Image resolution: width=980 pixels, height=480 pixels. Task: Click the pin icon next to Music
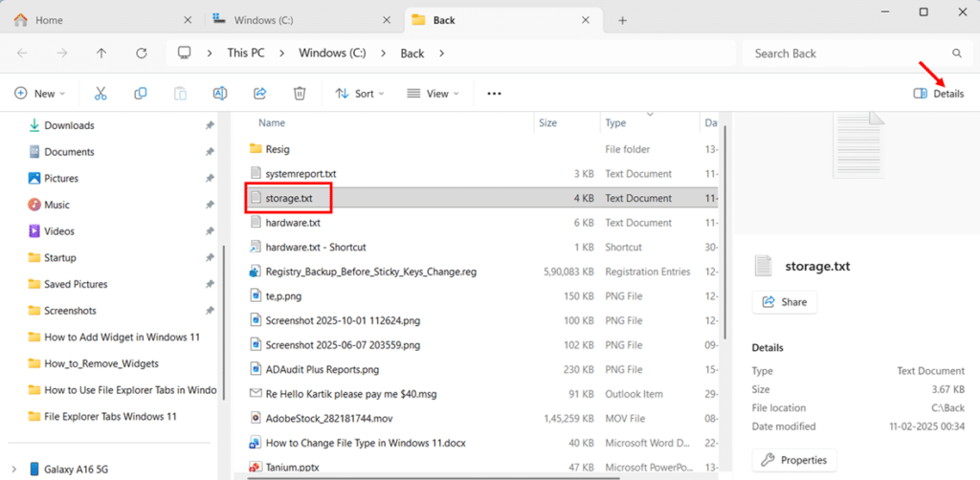[210, 205]
